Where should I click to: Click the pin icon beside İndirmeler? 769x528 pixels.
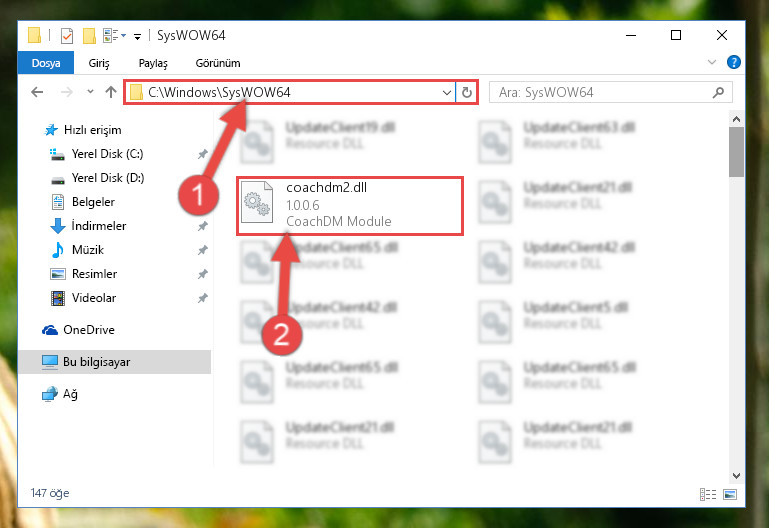203,226
